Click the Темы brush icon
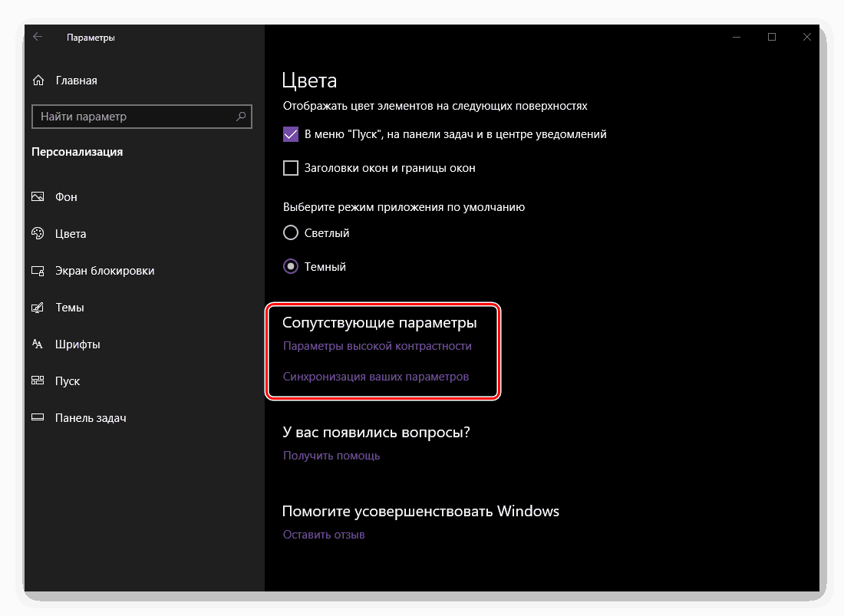Viewport: 844px width, 616px height. click(x=38, y=307)
